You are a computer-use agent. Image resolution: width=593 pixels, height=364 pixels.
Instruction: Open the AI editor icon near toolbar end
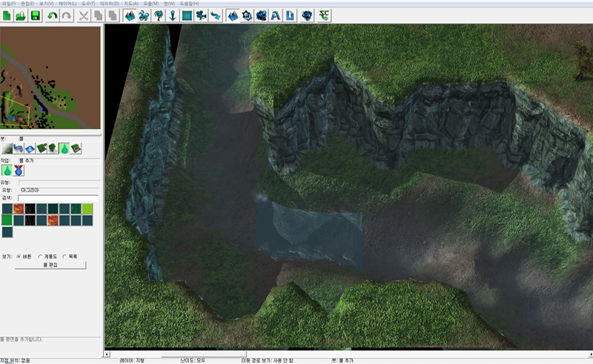[x=307, y=16]
